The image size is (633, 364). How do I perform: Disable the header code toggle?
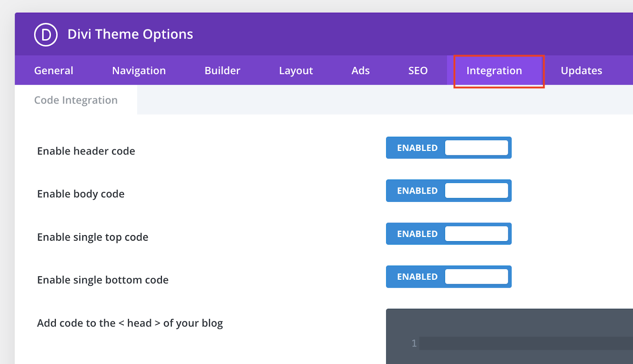(449, 148)
